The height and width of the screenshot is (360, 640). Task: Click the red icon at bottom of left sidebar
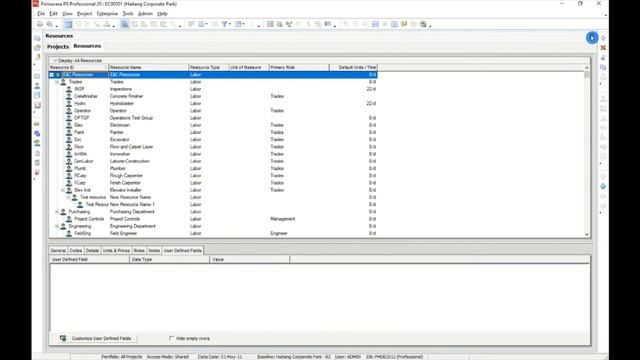click(37, 172)
